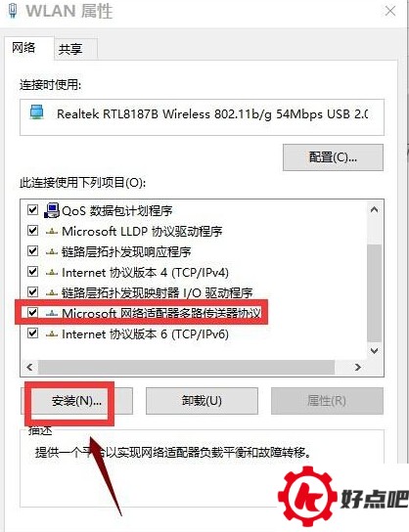Image resolution: width=409 pixels, height=532 pixels.
Task: Click the 好点吧 gear logo
Action: pyautogui.click(x=307, y=497)
